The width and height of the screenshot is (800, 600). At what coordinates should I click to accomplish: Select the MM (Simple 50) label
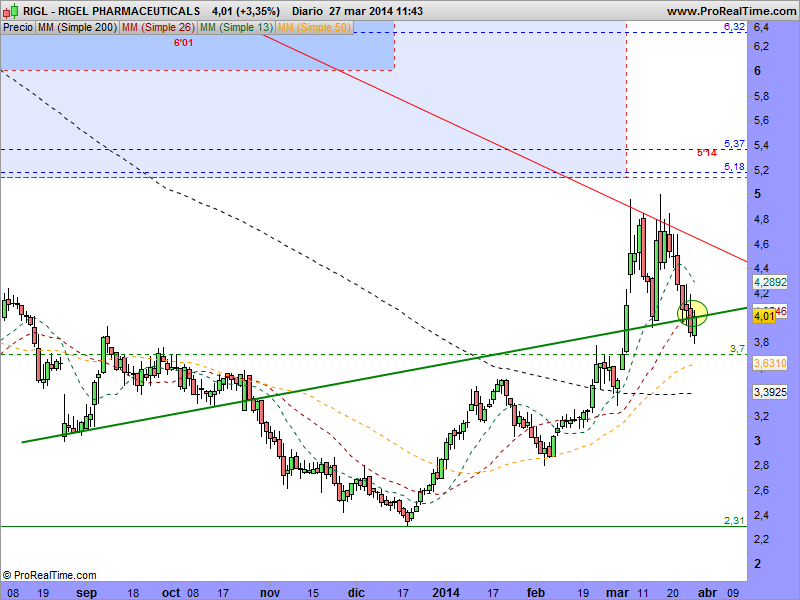click(x=314, y=28)
